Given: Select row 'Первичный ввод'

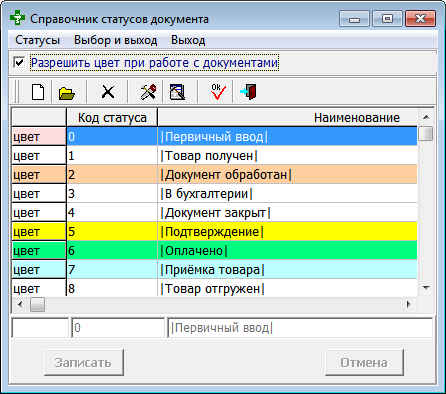Looking at the screenshot, I should (214, 136).
